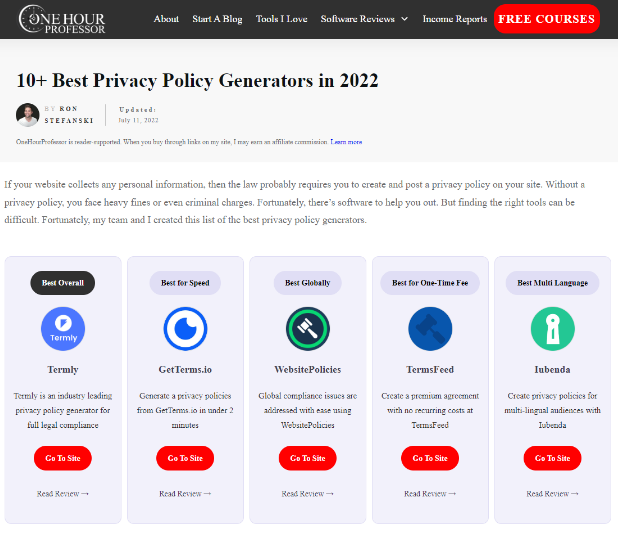
Task: Click the TermsFeed blue gavel logo
Action: pyautogui.click(x=430, y=329)
